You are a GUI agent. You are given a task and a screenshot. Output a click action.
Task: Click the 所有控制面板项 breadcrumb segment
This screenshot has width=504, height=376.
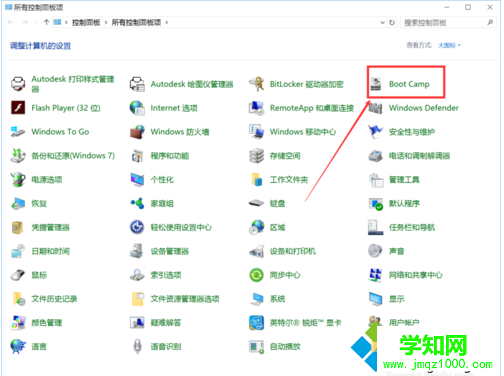[x=136, y=23]
